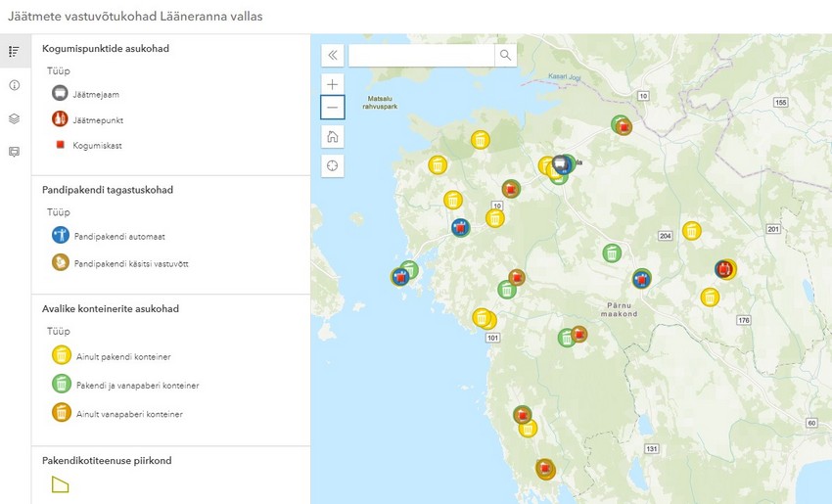Viewport: 832px width, 504px height.
Task: Find my location on the map
Action: tap(333, 165)
